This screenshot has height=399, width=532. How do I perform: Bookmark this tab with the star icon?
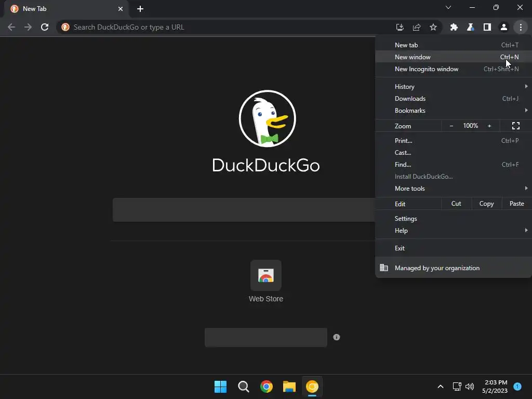tap(433, 27)
